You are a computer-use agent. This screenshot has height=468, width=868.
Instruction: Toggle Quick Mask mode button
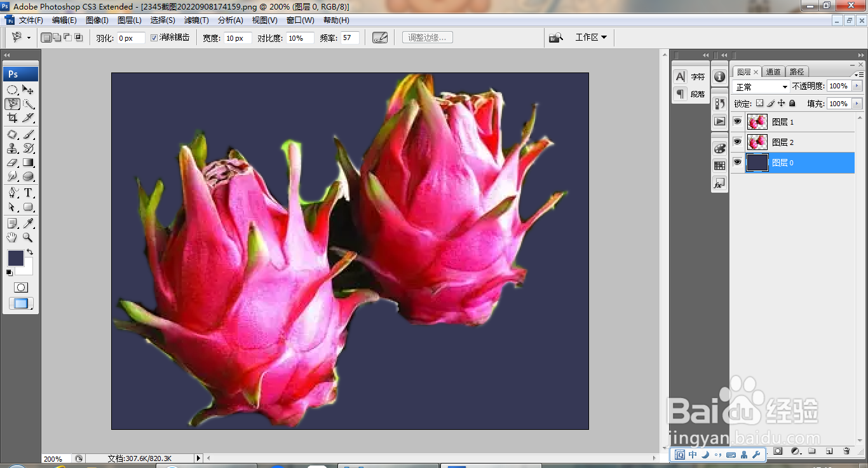21,288
